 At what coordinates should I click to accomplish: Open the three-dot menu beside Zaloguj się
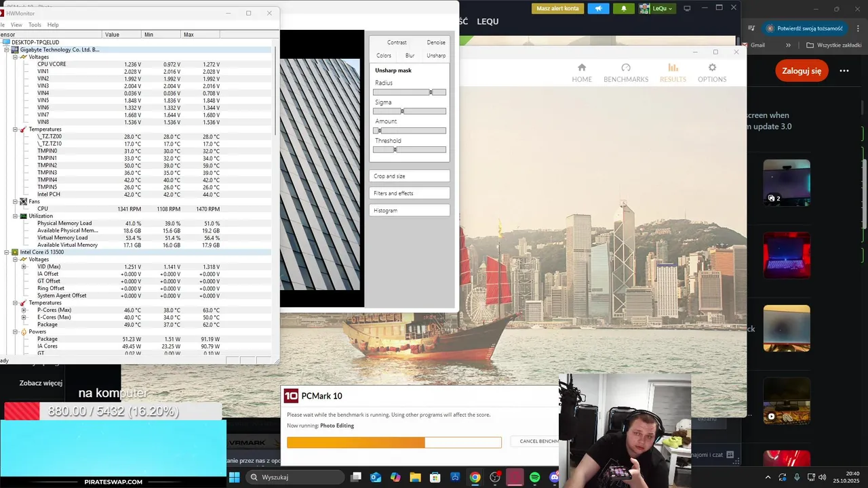click(x=844, y=70)
